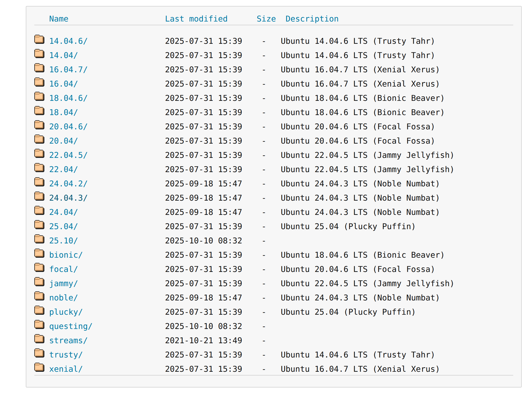Click the folder icon beside 22.04.5/

pyautogui.click(x=39, y=154)
